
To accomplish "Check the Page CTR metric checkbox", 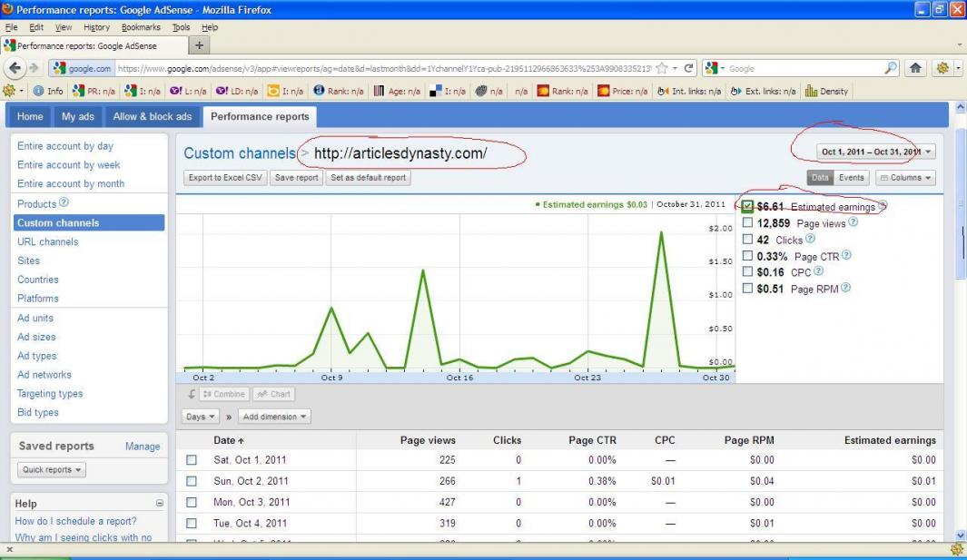I will coord(747,255).
